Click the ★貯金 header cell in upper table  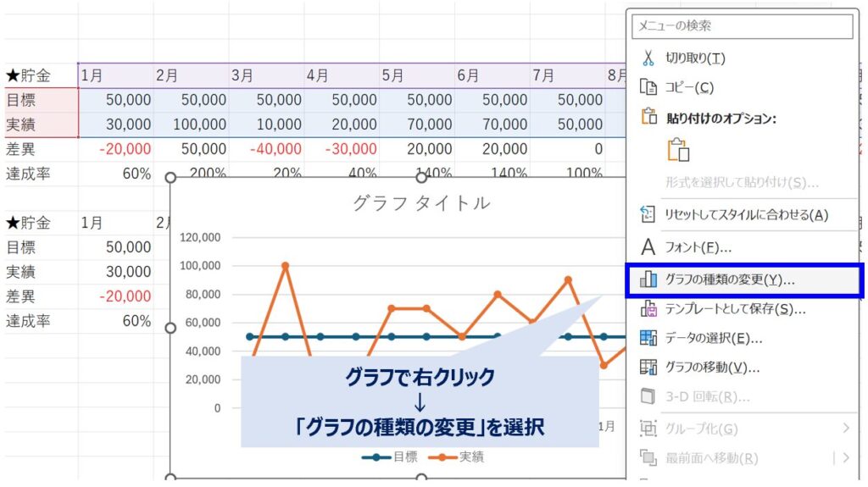[41, 75]
